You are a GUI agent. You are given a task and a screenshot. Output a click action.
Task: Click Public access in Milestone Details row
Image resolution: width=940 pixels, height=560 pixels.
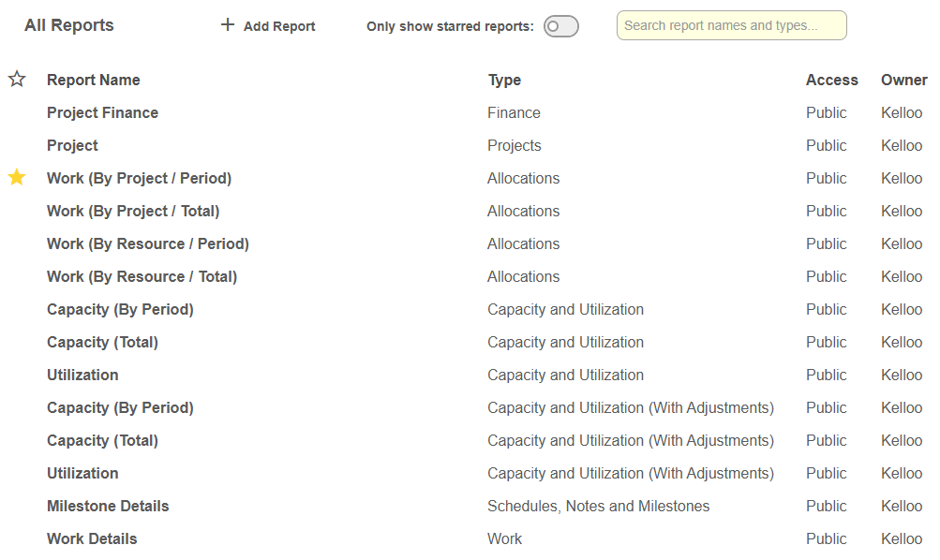[x=826, y=506]
